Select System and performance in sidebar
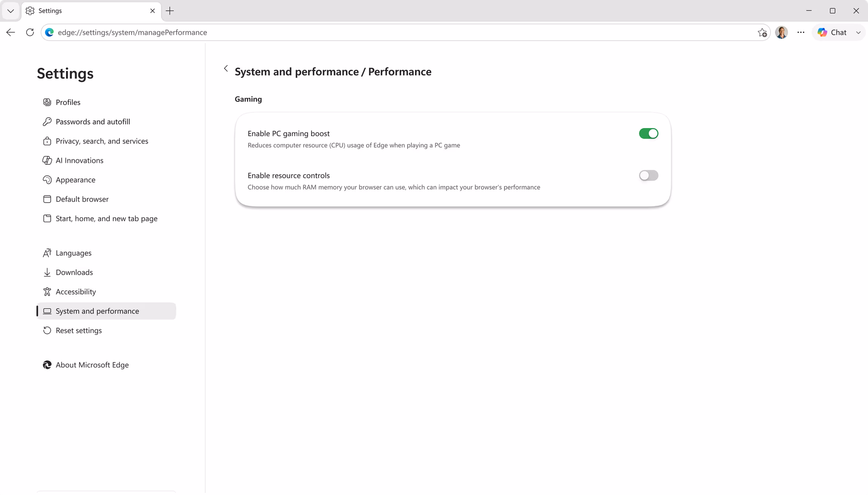The width and height of the screenshot is (868, 495). click(106, 311)
